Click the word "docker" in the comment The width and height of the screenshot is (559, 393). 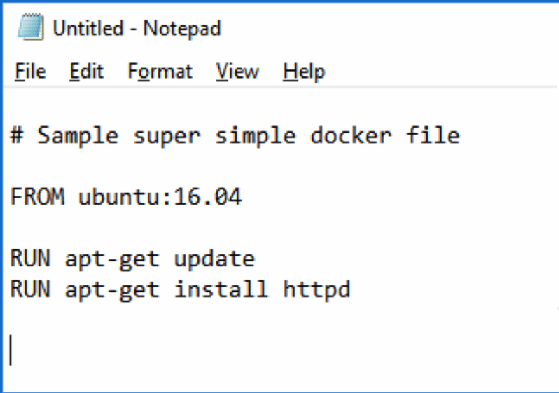pos(351,136)
